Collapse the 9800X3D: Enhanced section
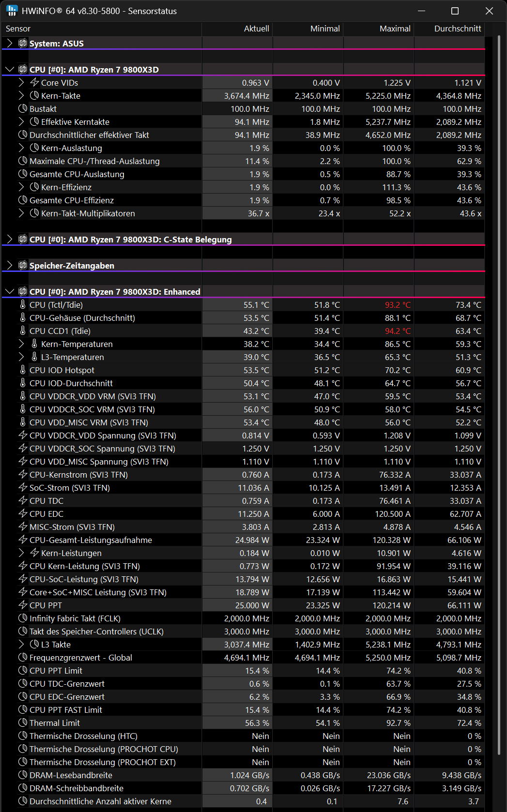The height and width of the screenshot is (812, 507). tap(10, 292)
